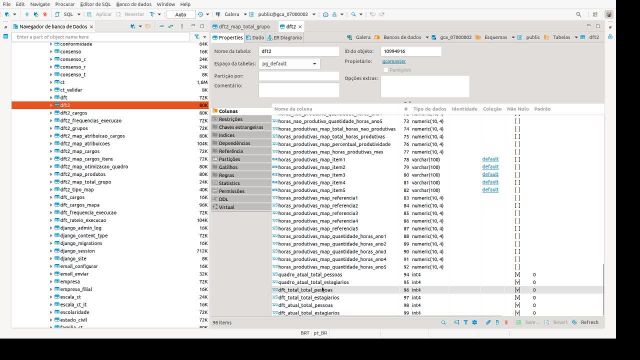This screenshot has width=640, height=360.
Task: Click the Nome da tabela input field
Action: tap(299, 51)
